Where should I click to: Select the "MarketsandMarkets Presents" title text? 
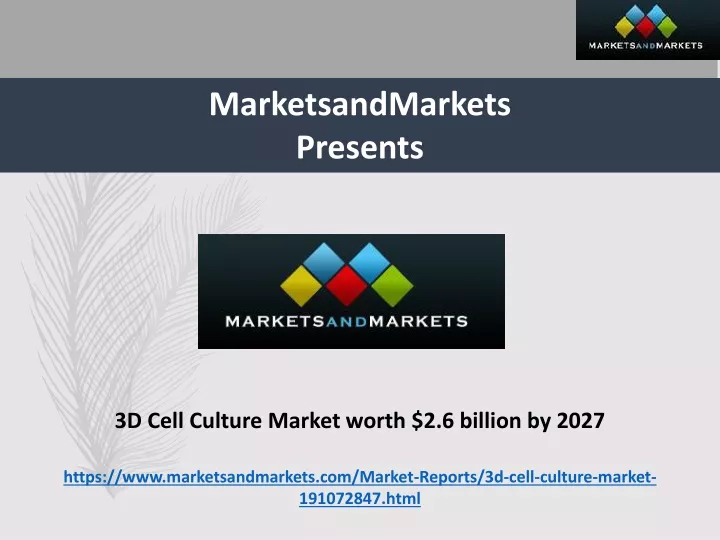point(360,125)
